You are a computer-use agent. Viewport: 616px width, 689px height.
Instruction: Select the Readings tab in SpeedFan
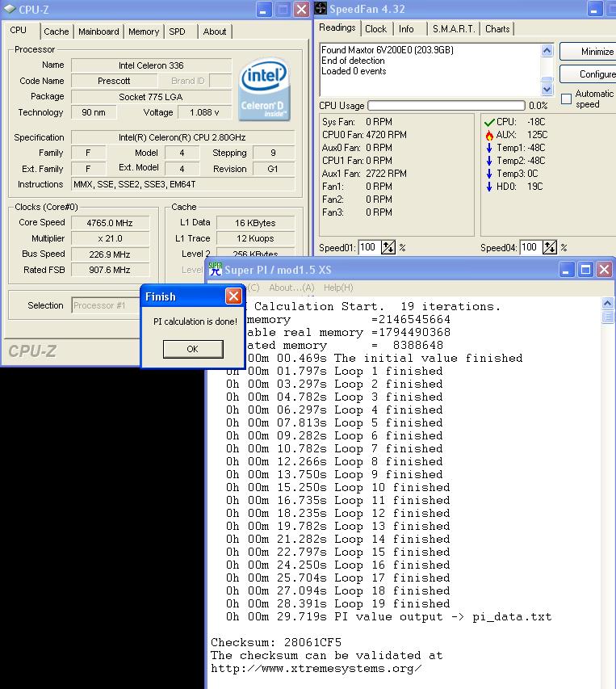coord(337,27)
